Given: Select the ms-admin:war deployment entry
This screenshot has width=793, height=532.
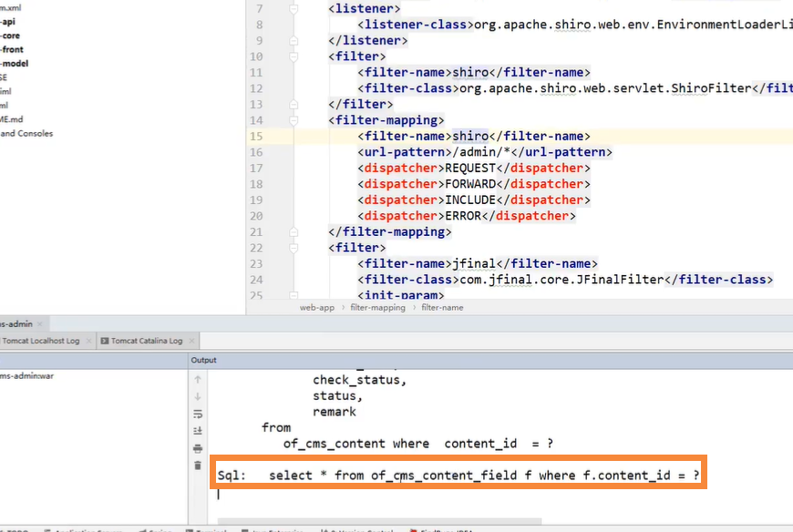Looking at the screenshot, I should [26, 376].
